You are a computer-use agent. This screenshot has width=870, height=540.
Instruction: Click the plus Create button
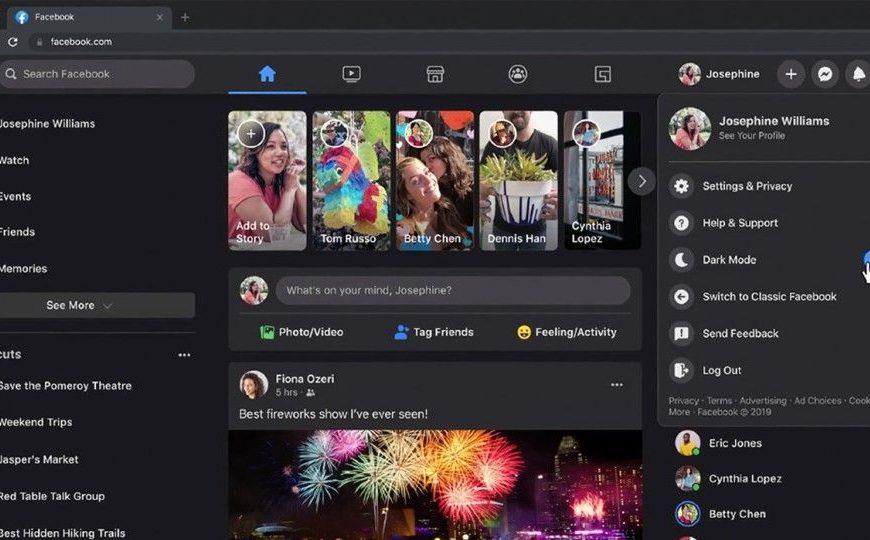[x=790, y=74]
